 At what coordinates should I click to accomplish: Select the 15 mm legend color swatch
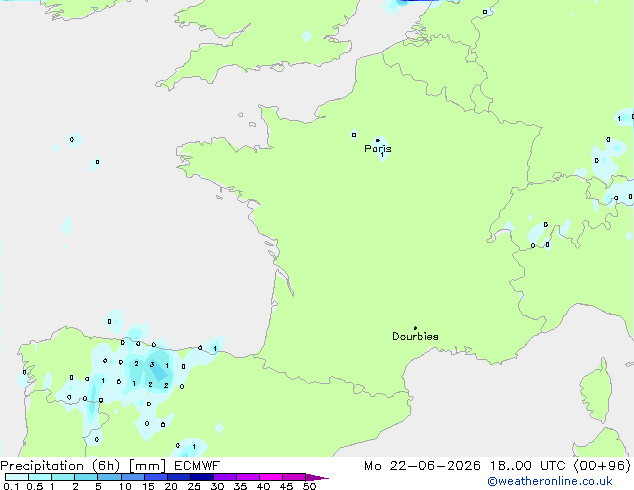(x=155, y=477)
